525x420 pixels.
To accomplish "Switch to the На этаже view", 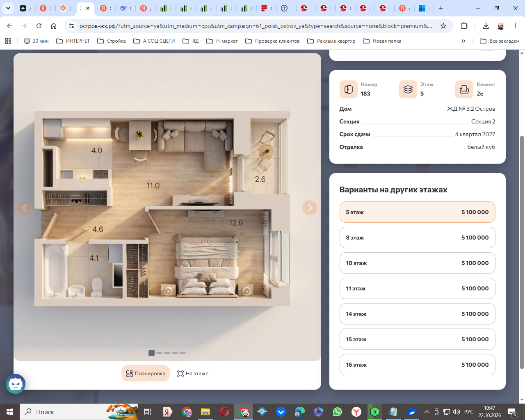I will [193, 373].
